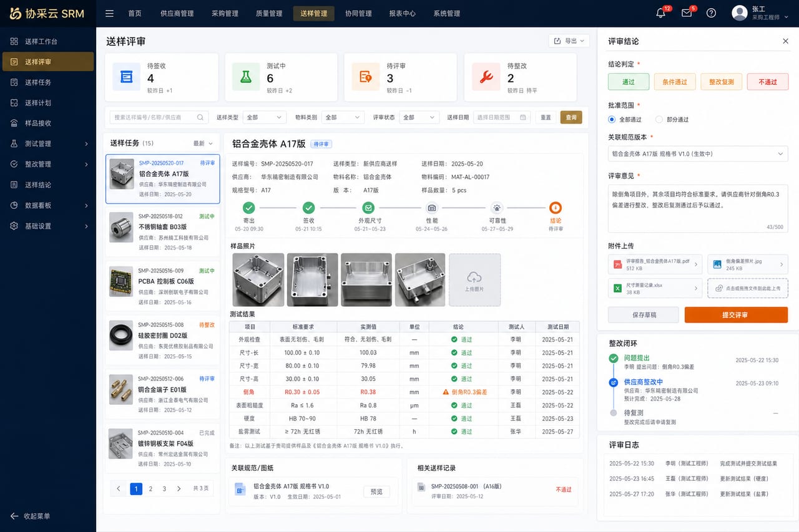This screenshot has width=799, height=532.
Task: Expand the 数据看板 sidebar menu
Action: (x=48, y=205)
